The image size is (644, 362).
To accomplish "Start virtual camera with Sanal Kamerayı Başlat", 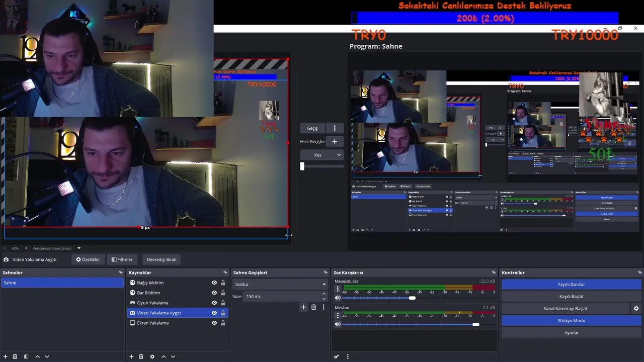I will [566, 308].
